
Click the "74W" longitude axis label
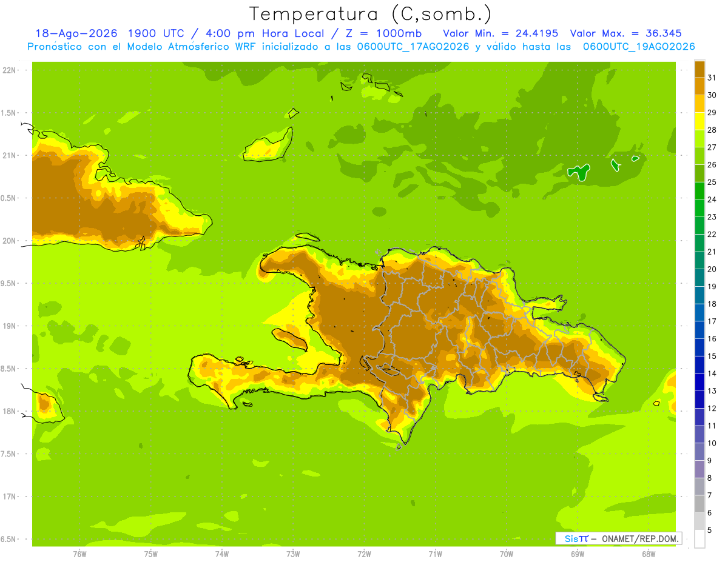pos(222,554)
